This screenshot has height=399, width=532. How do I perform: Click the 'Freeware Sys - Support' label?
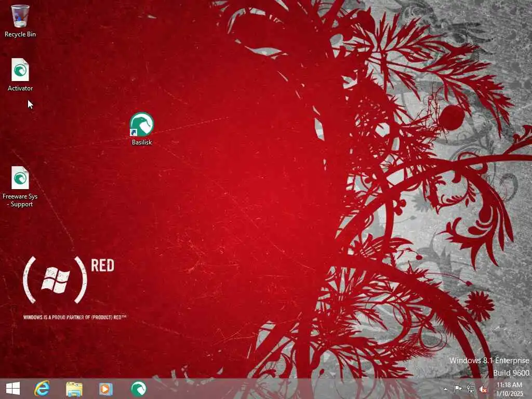tap(20, 200)
